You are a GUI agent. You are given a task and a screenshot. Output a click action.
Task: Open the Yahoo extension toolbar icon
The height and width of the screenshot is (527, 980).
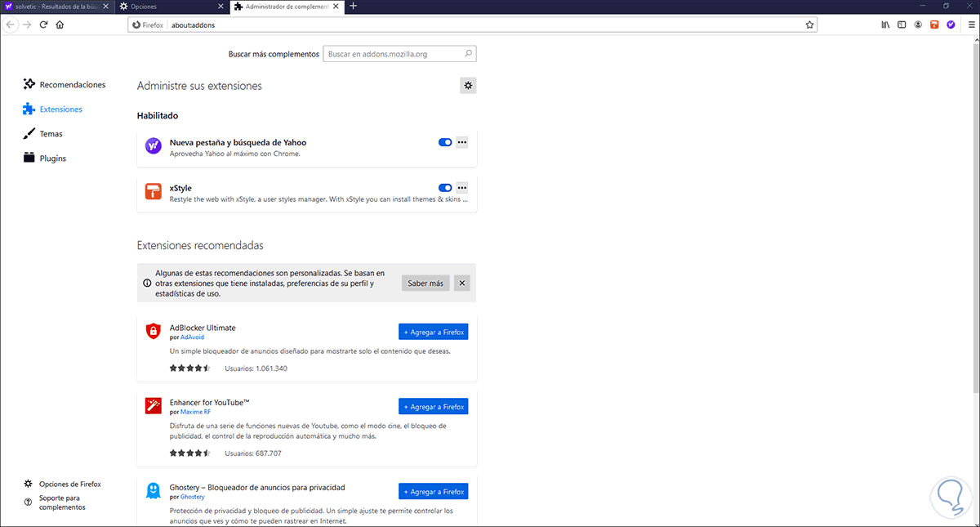951,25
